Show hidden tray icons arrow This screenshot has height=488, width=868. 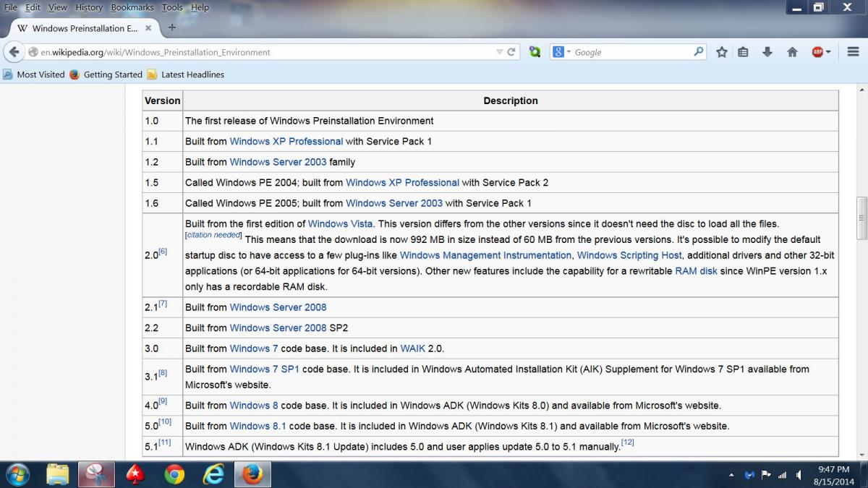[732, 475]
